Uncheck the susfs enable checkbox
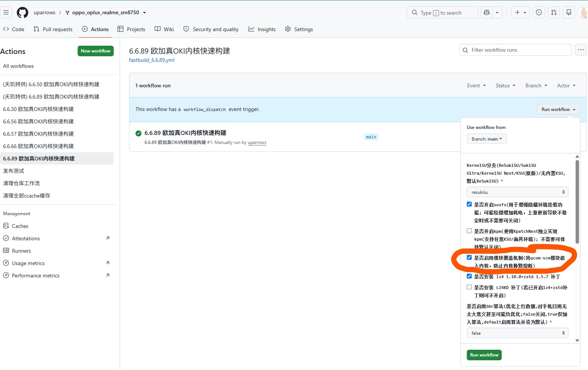The width and height of the screenshot is (588, 370). tap(469, 204)
